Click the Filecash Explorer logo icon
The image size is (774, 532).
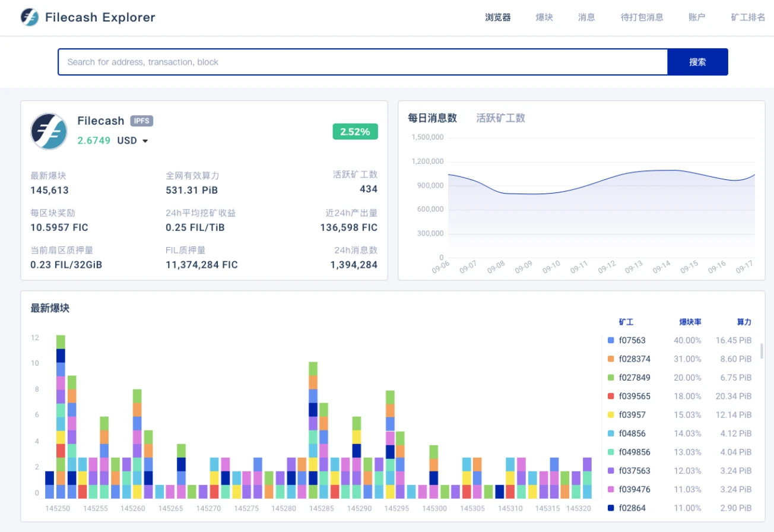pos(29,17)
